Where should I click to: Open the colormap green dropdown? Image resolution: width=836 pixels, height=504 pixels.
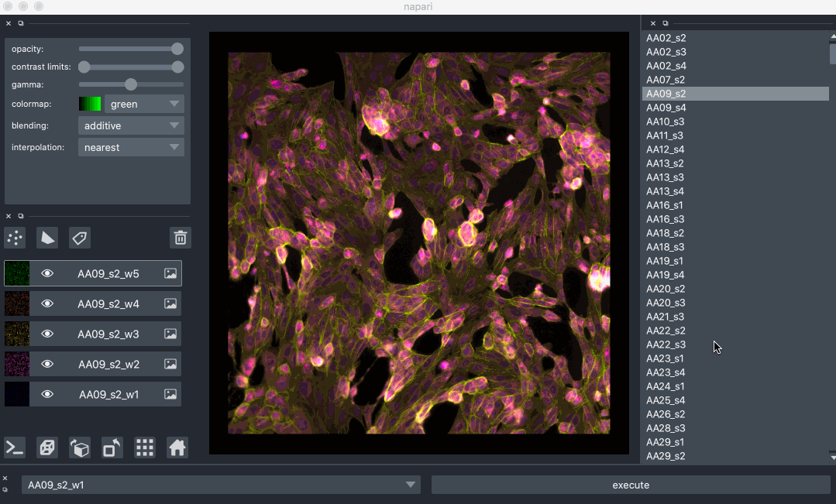click(x=144, y=104)
